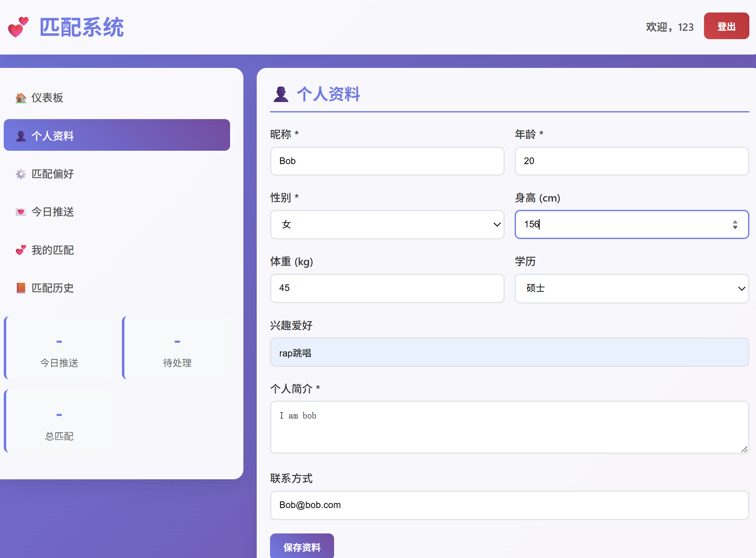Image resolution: width=756 pixels, height=558 pixels.
Task: Click the 性别 * field label
Action: pyautogui.click(x=285, y=197)
